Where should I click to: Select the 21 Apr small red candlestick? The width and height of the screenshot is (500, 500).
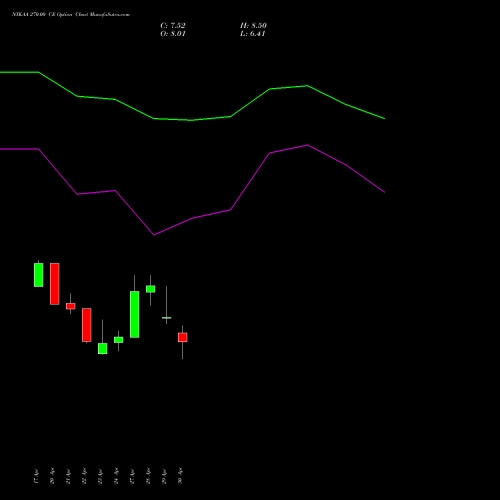click(x=71, y=306)
